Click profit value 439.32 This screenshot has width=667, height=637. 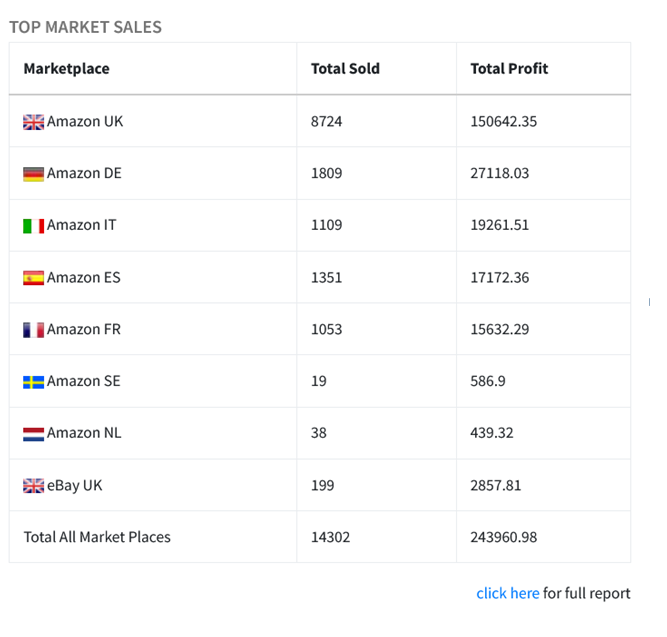click(492, 433)
